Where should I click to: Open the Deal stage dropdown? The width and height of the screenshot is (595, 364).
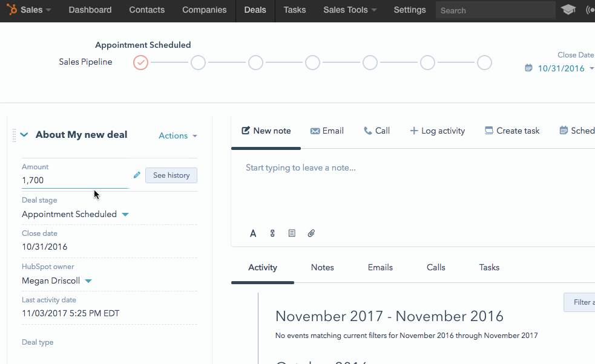(x=75, y=214)
